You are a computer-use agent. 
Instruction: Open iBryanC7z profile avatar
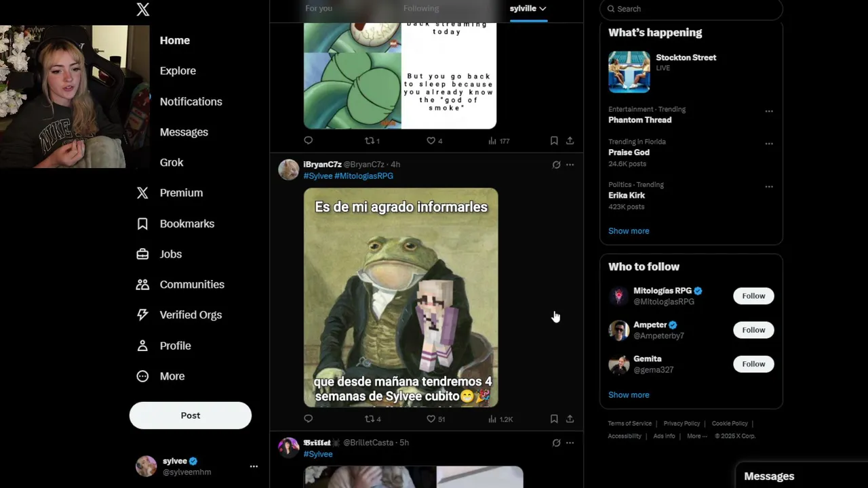pos(289,169)
